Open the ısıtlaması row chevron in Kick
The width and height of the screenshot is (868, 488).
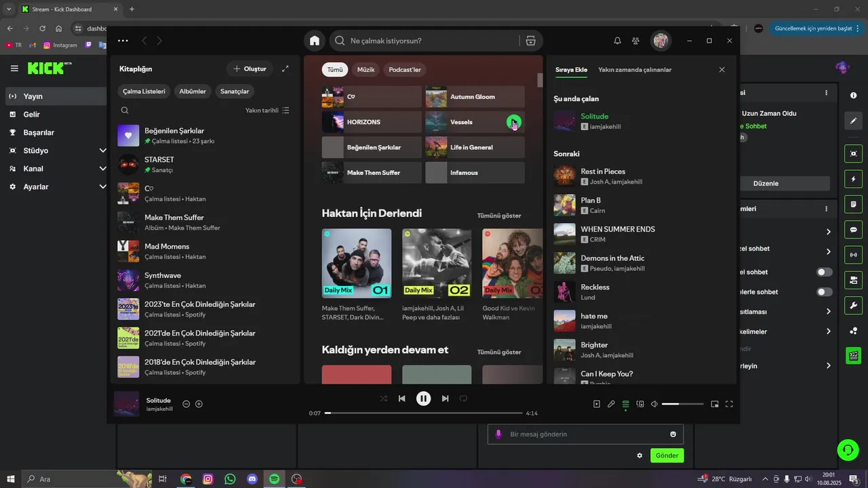click(828, 312)
